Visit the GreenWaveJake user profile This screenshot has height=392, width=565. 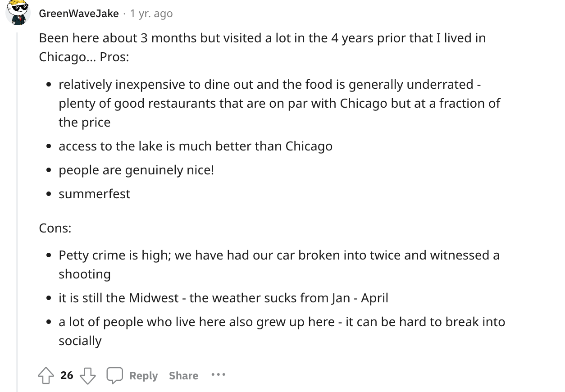pos(79,14)
